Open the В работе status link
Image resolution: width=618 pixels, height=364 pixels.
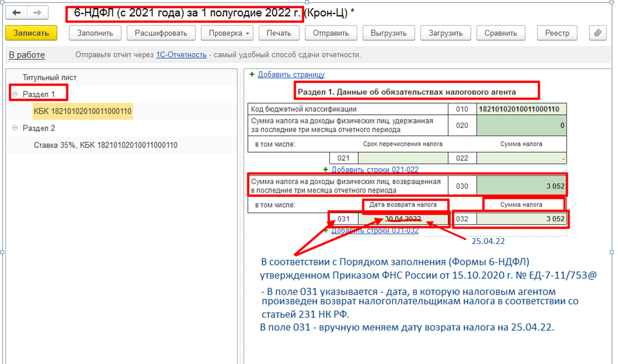(27, 55)
